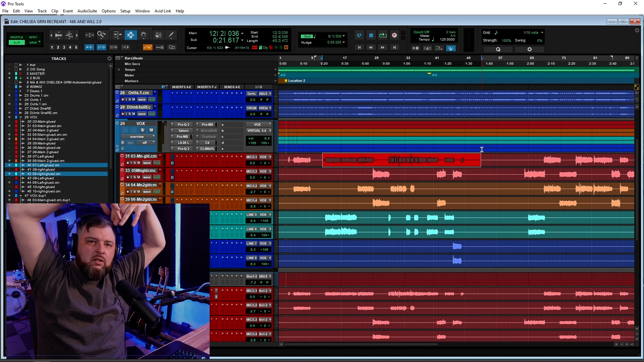Stop playback with the Stop button
This screenshot has width=644, height=362.
[x=371, y=35]
